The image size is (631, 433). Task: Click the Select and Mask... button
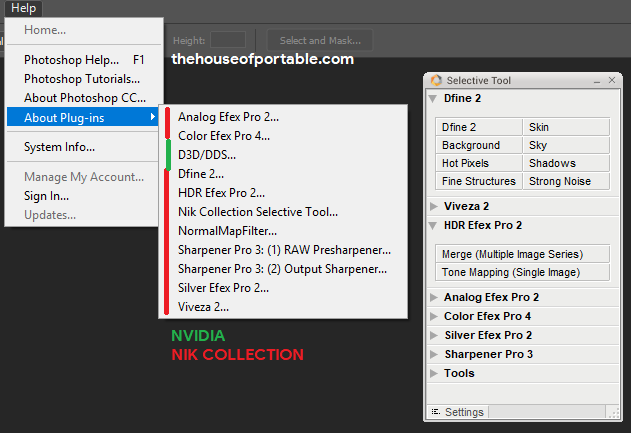click(x=320, y=41)
